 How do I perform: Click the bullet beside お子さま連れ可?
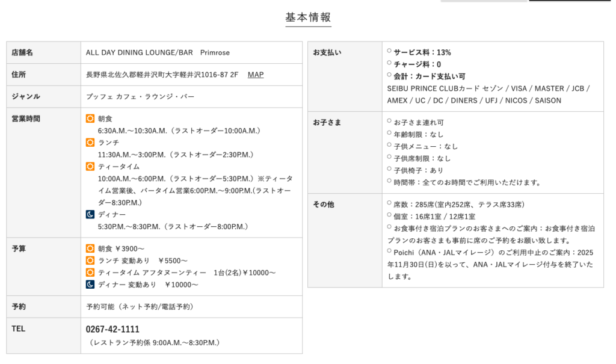[x=389, y=122]
